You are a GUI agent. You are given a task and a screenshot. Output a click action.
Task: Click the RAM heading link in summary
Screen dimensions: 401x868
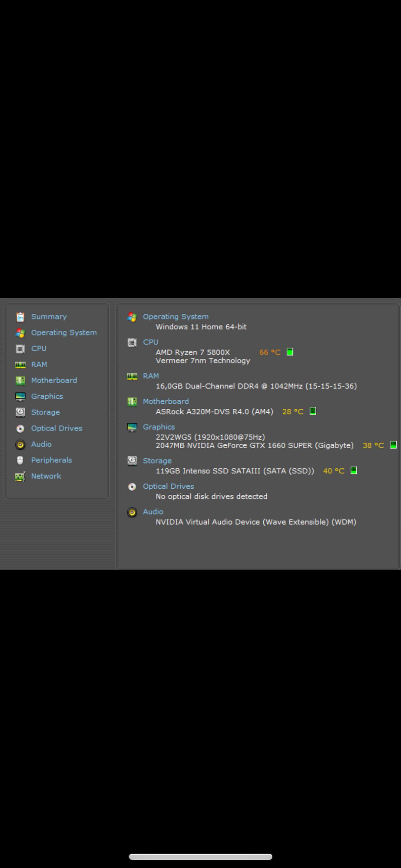tap(151, 376)
